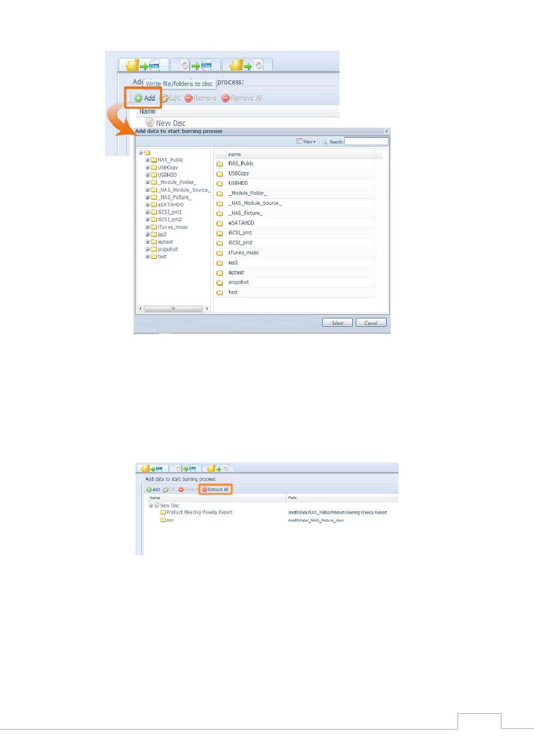Select the New Disc icon in upper screenshot

pyautogui.click(x=150, y=122)
